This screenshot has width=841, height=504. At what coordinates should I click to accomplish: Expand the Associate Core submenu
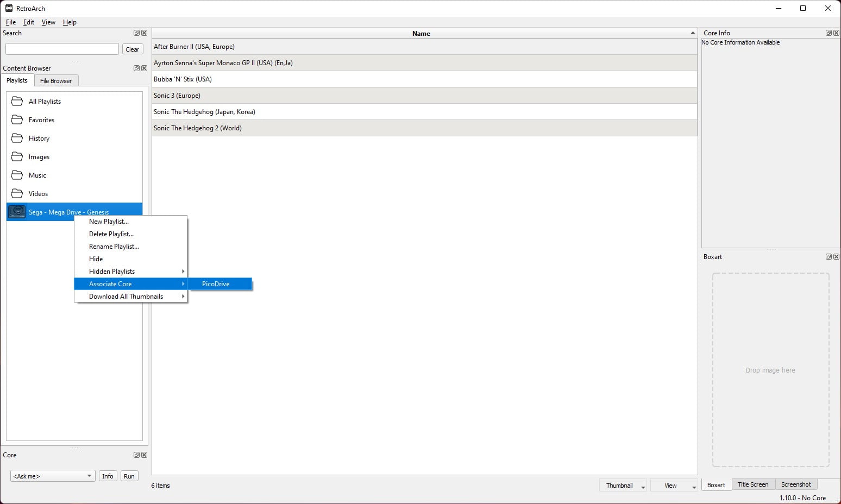[x=131, y=284]
